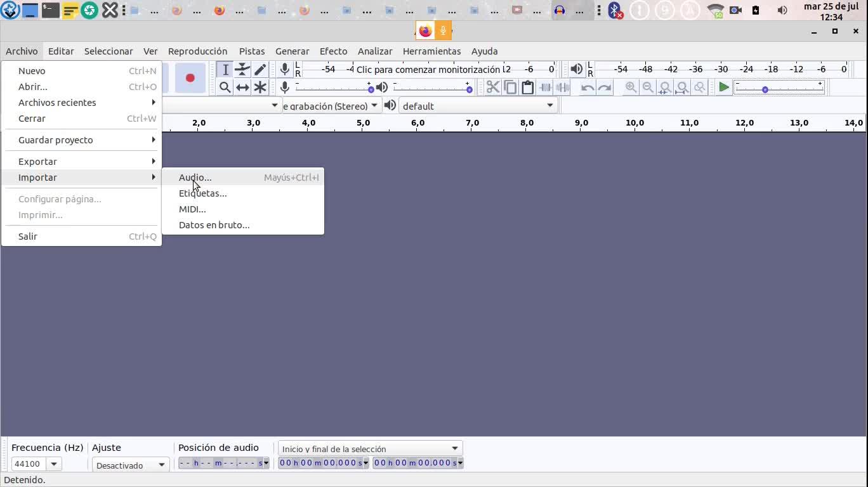This screenshot has width=868, height=487.
Task: Select the Draw pencil tool
Action: (260, 70)
